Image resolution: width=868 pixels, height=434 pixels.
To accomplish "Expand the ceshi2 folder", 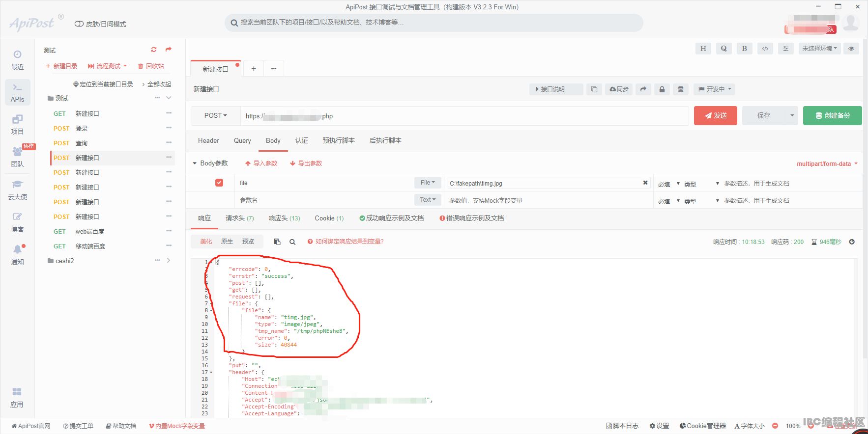I will (169, 261).
